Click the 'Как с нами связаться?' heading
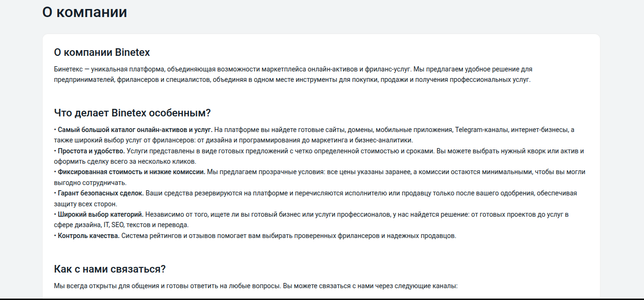Screen dimensions: 644x300 point(110,269)
